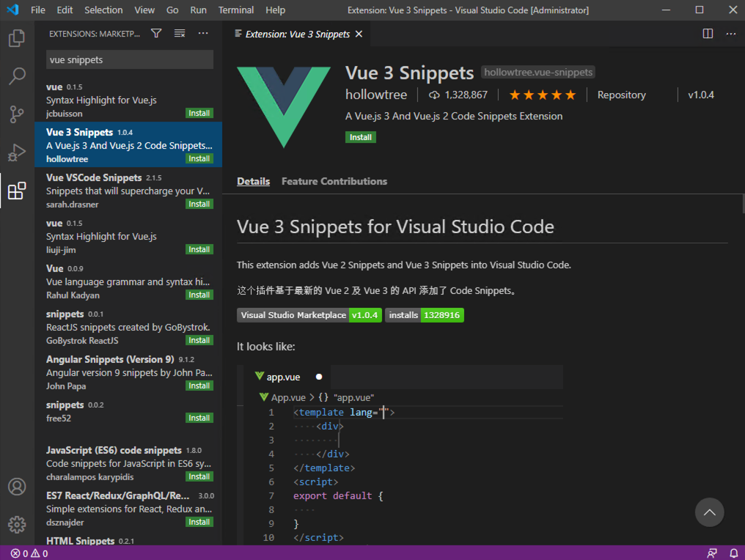Open the Extensions view icon
This screenshot has width=745, height=560.
(17, 191)
